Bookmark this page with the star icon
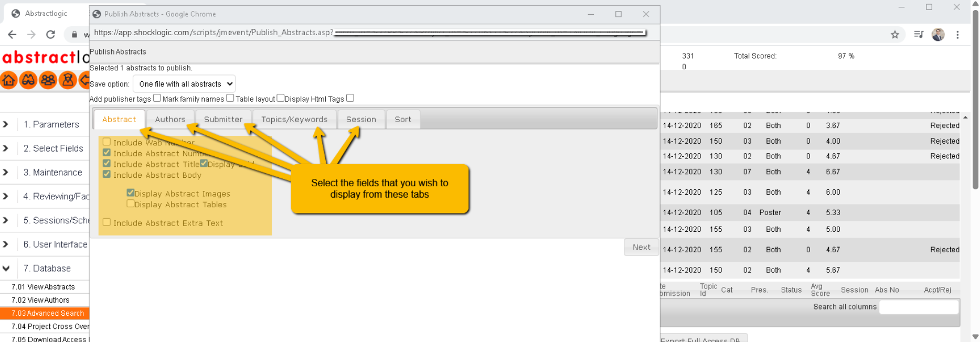This screenshot has height=342, width=980. pos(895,35)
